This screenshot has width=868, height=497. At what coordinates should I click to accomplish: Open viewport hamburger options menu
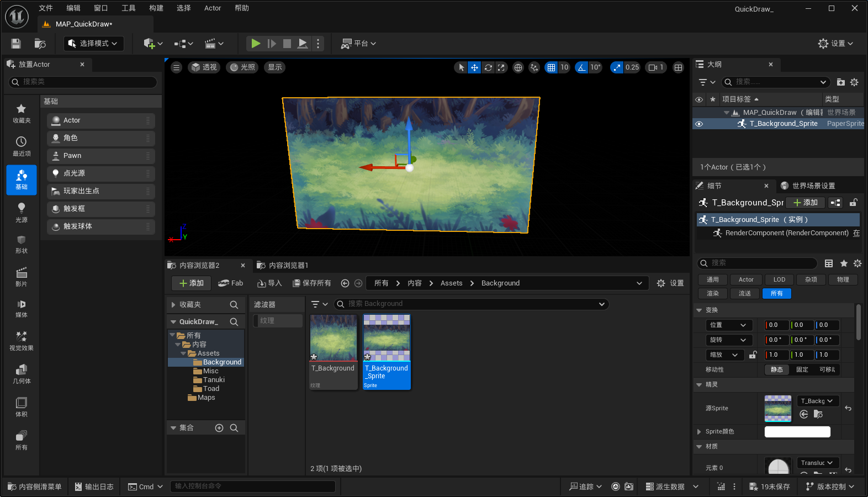click(x=177, y=67)
